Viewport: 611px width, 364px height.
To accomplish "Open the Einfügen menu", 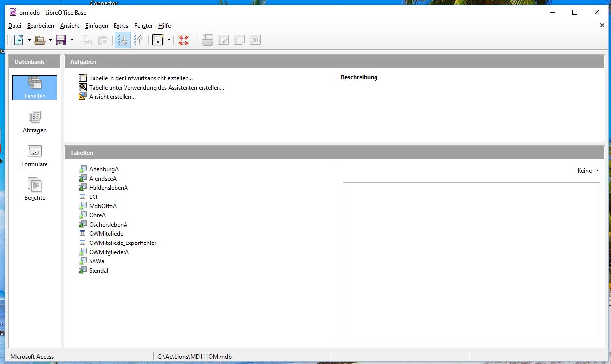I will tap(96, 26).
